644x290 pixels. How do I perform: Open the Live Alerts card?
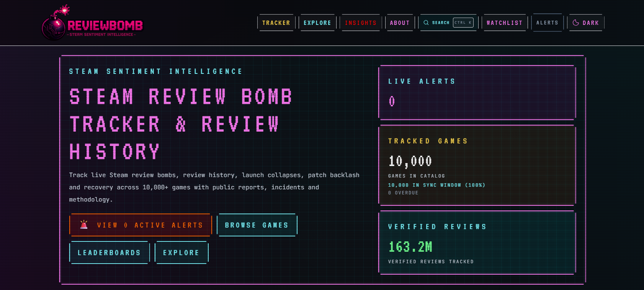coord(477,93)
